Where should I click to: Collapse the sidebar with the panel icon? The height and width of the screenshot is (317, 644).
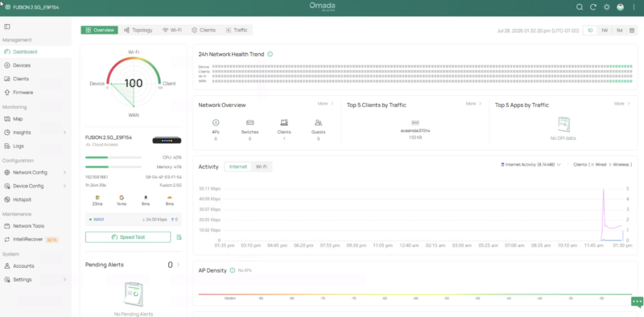tap(7, 27)
